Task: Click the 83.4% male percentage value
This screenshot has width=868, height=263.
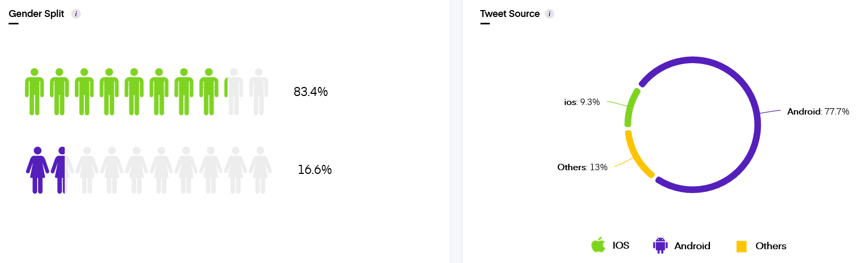Action: [311, 92]
